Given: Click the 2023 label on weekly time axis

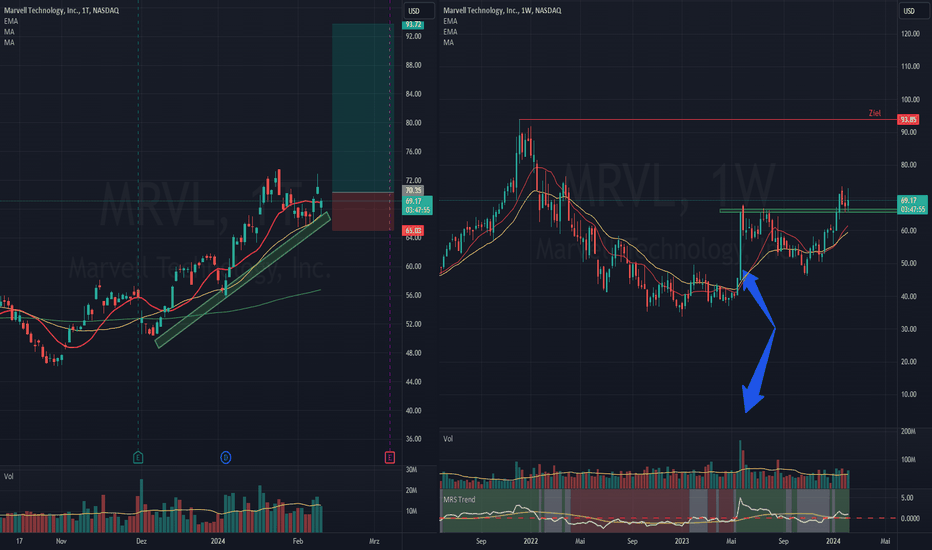Looking at the screenshot, I should tap(682, 541).
